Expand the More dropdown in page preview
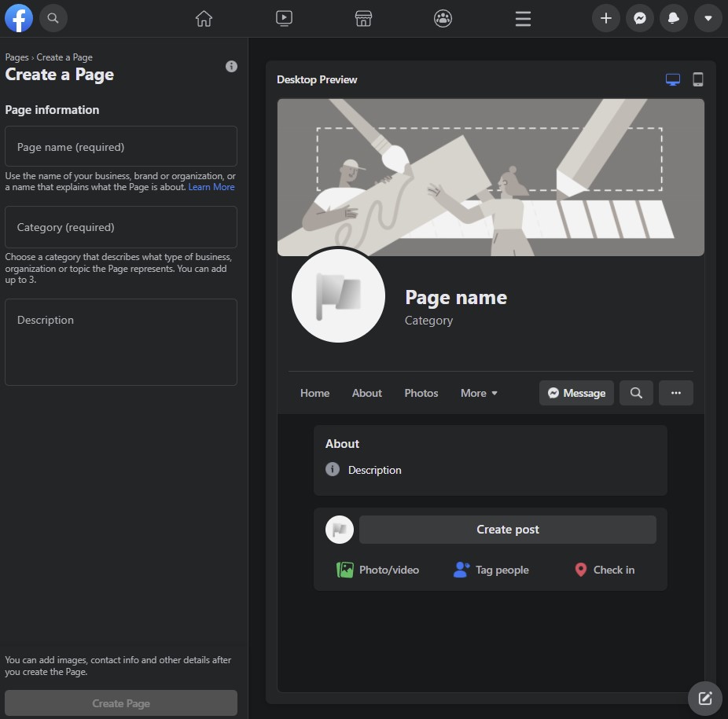The width and height of the screenshot is (728, 719). 479,393
